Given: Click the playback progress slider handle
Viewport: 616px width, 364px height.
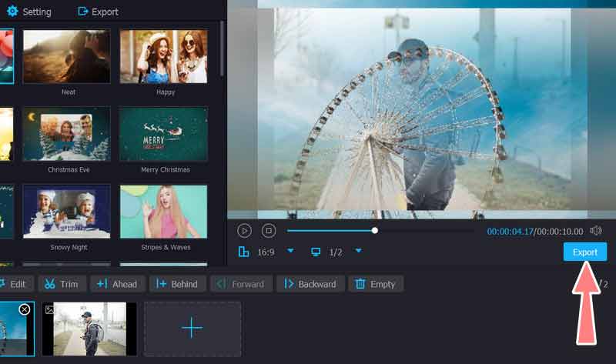Looking at the screenshot, I should click(375, 230).
